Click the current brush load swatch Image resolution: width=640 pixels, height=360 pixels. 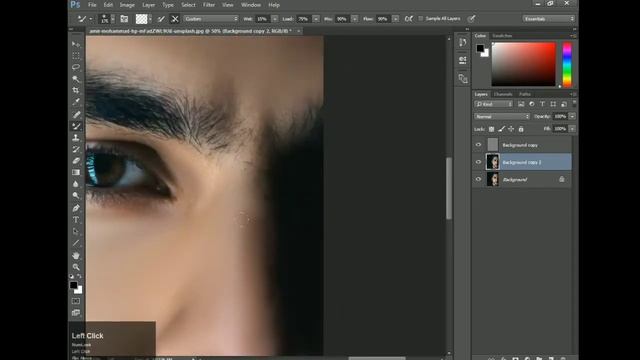pyautogui.click(x=141, y=19)
